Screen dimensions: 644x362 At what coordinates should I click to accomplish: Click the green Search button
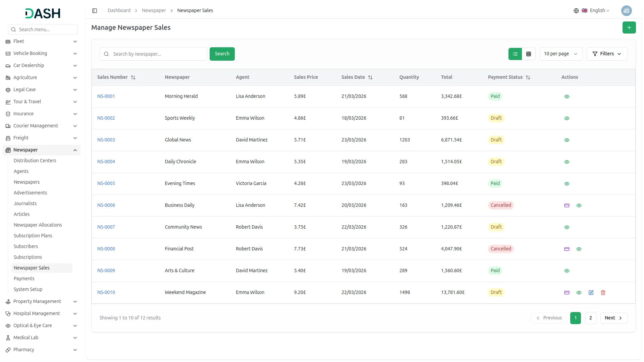[x=222, y=54]
